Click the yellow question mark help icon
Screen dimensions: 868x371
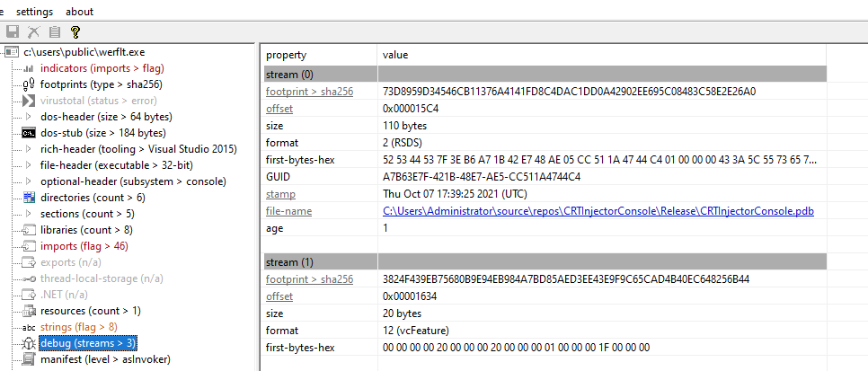[75, 32]
